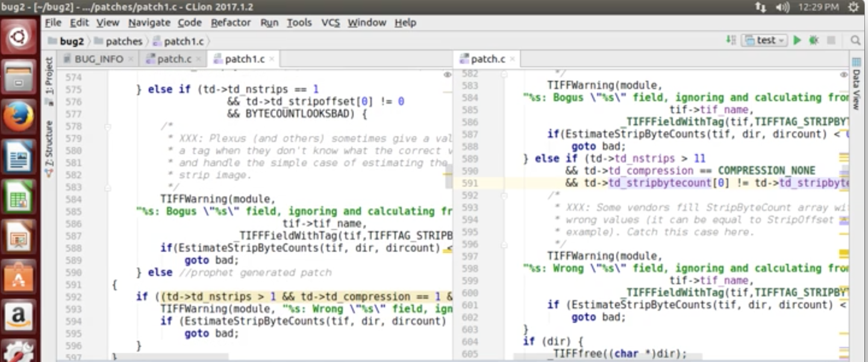Click the gray Stop square icon
The image size is (868, 362).
[x=831, y=40]
